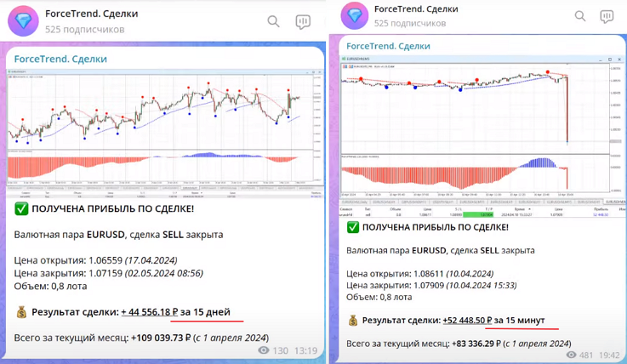Click the underlined result +44 556.18 ₽
This screenshot has height=364, width=627.
click(x=150, y=312)
